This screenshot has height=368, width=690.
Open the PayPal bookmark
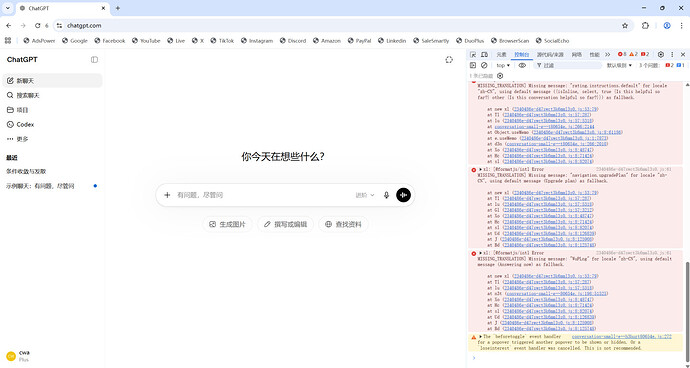[359, 40]
